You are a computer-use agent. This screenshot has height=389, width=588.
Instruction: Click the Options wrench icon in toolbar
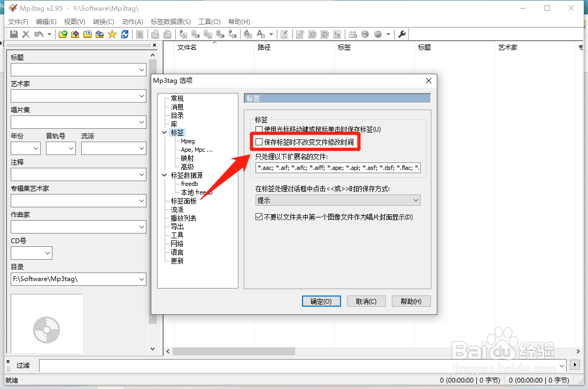[x=402, y=34]
